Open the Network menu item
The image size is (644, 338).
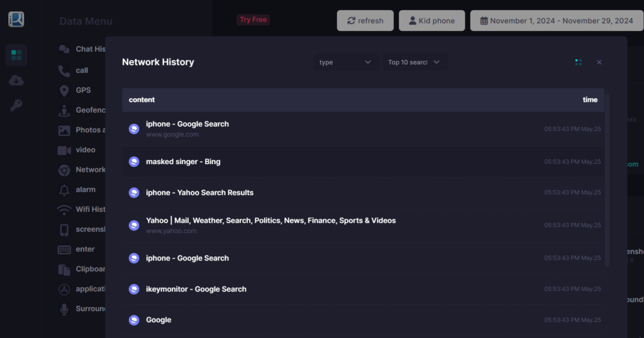point(82,170)
